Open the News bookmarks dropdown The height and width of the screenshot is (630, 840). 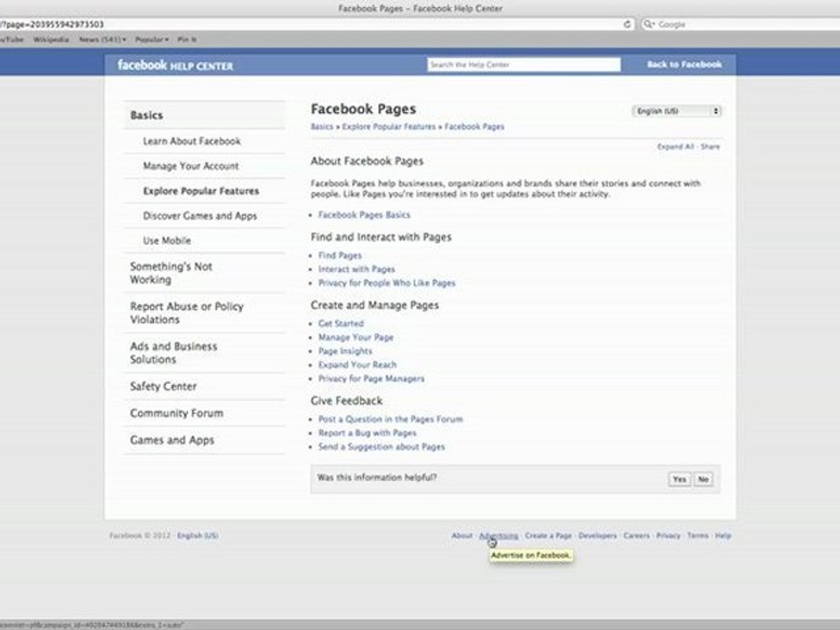coord(102,39)
